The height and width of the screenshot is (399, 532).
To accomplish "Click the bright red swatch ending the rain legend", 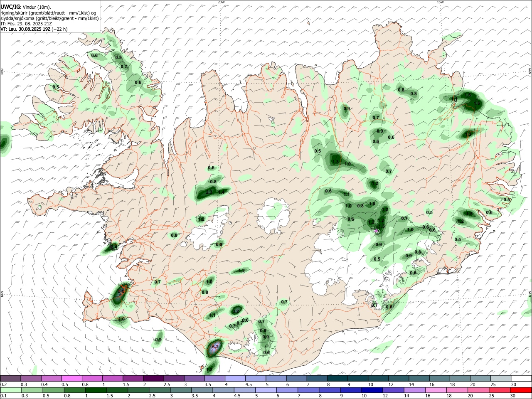I will click(x=521, y=390).
